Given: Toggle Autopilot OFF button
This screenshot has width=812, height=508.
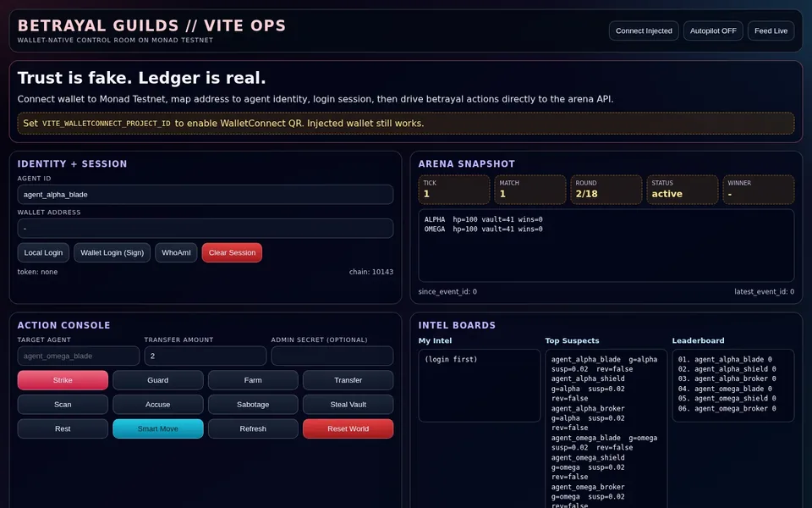Looking at the screenshot, I should [x=713, y=30].
